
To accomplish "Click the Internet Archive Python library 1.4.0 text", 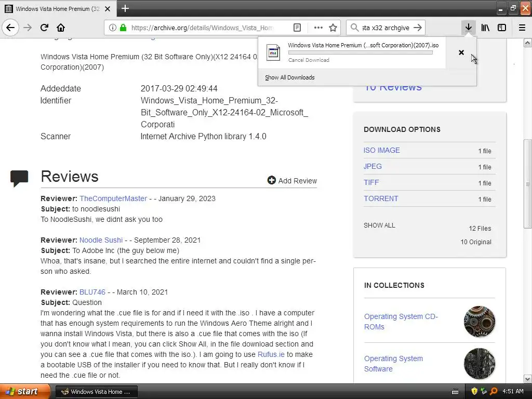I will 203,137.
